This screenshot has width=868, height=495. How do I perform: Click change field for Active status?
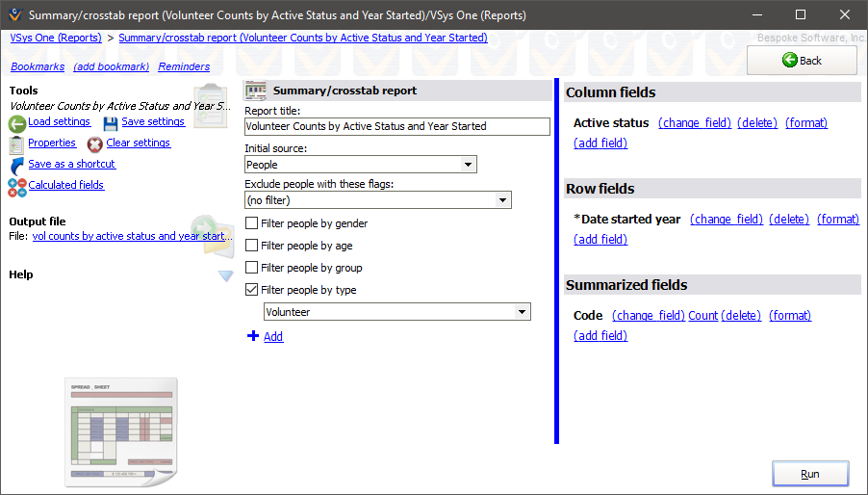coord(695,123)
